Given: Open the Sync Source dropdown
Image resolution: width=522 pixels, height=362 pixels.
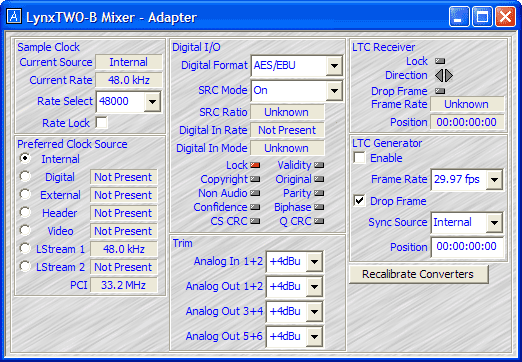Looking at the screenshot, I should click(x=494, y=223).
